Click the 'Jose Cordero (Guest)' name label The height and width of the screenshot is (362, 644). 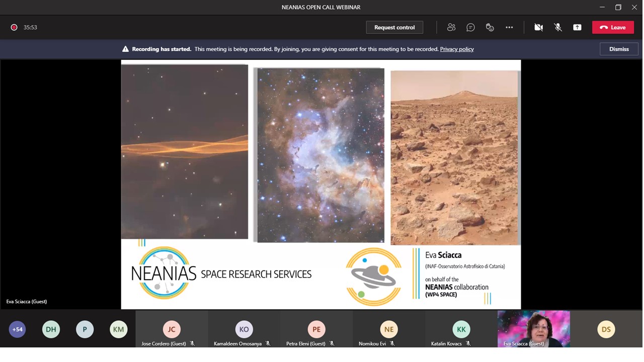click(x=164, y=344)
